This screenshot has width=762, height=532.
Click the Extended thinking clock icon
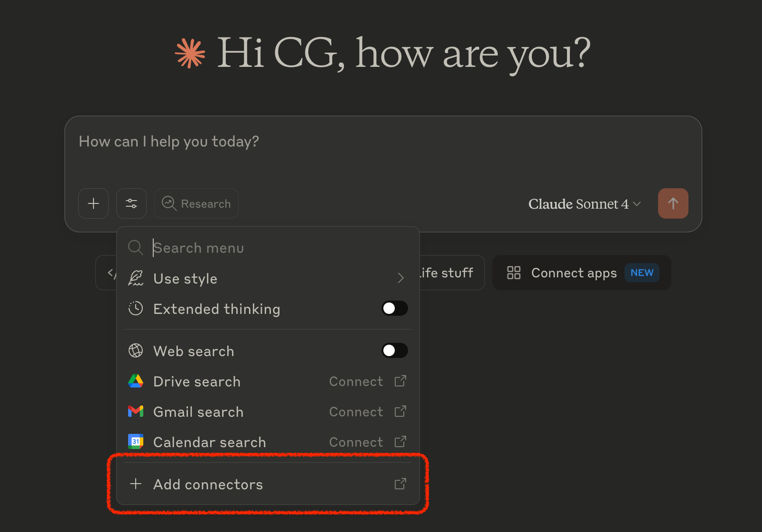click(136, 309)
